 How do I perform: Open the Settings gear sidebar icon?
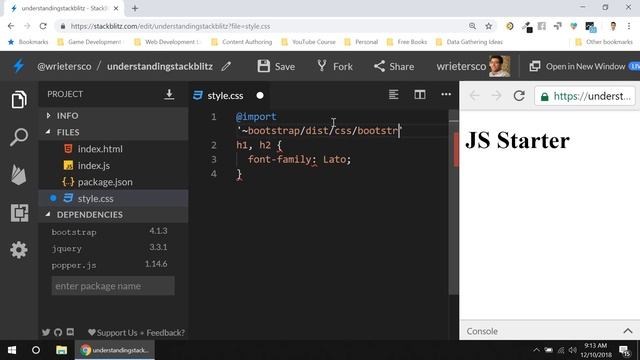tap(19, 249)
